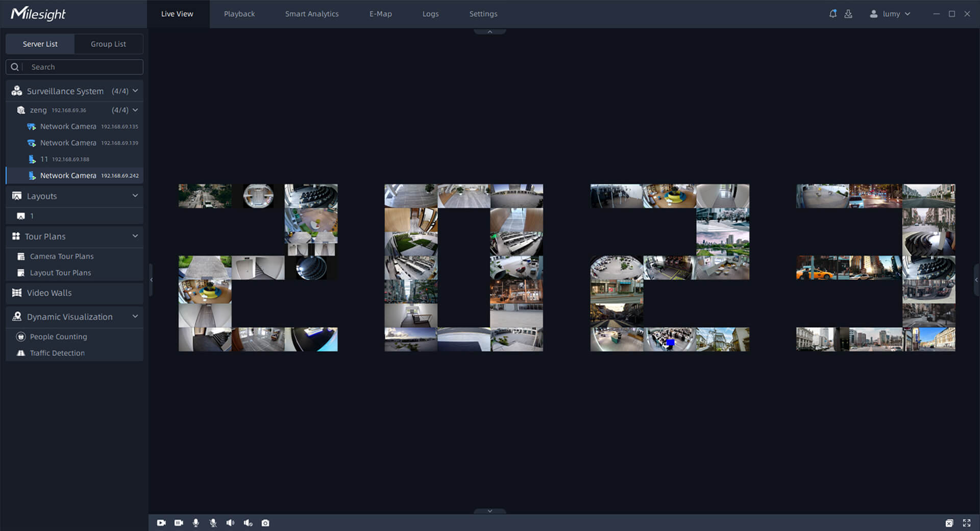Image resolution: width=980 pixels, height=531 pixels.
Task: Click the microphone icon in bottom toolbar
Action: pyautogui.click(x=195, y=523)
